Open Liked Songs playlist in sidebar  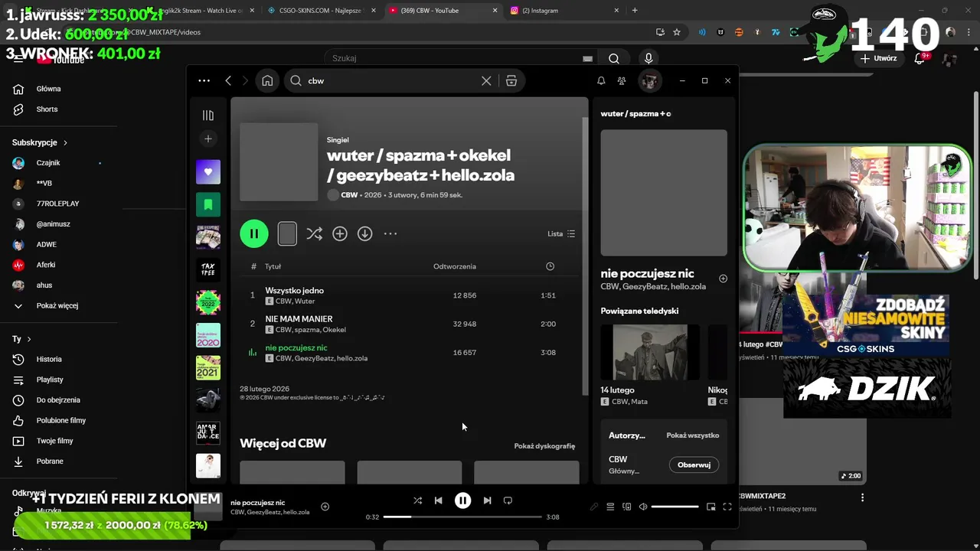pyautogui.click(x=207, y=171)
